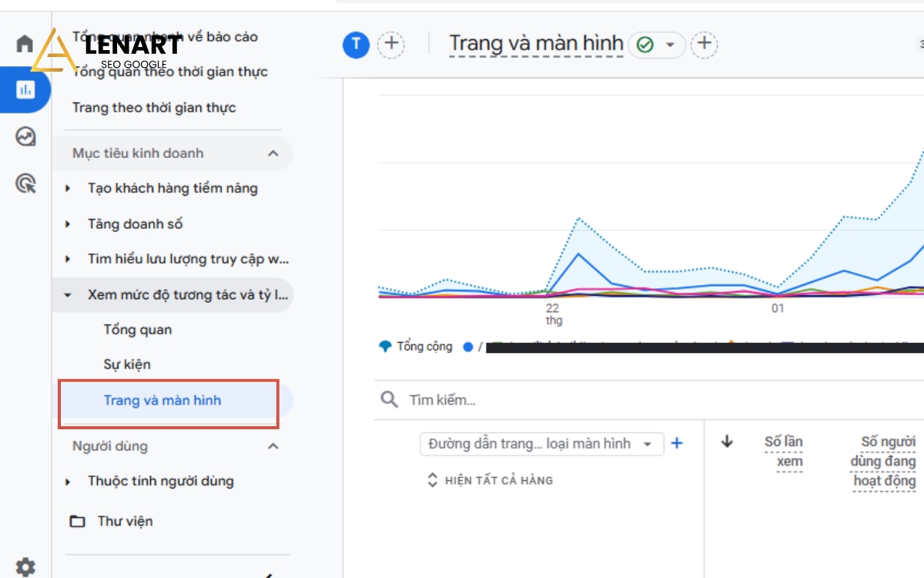Open the green checkmark status dropdown
The width and height of the screenshot is (924, 578).
[656, 45]
